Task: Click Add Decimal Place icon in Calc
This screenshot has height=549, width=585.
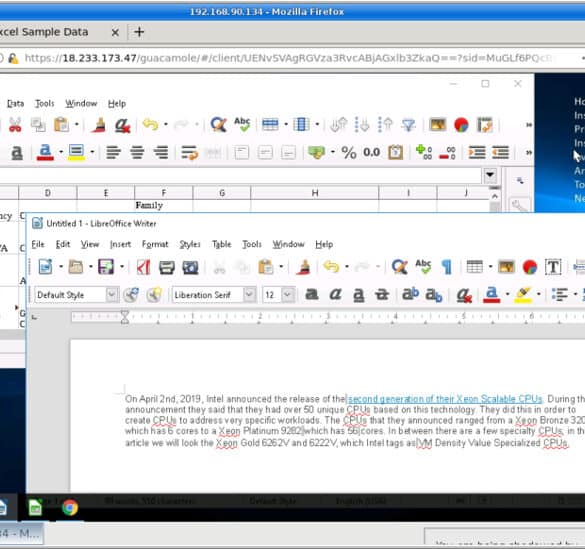Action: [x=424, y=152]
